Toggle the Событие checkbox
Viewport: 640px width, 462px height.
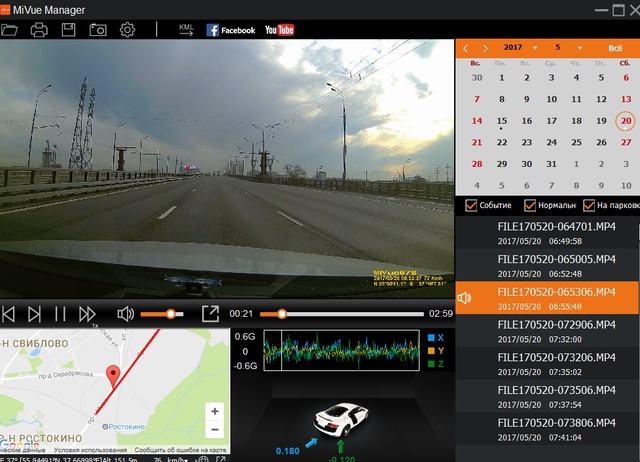click(471, 205)
